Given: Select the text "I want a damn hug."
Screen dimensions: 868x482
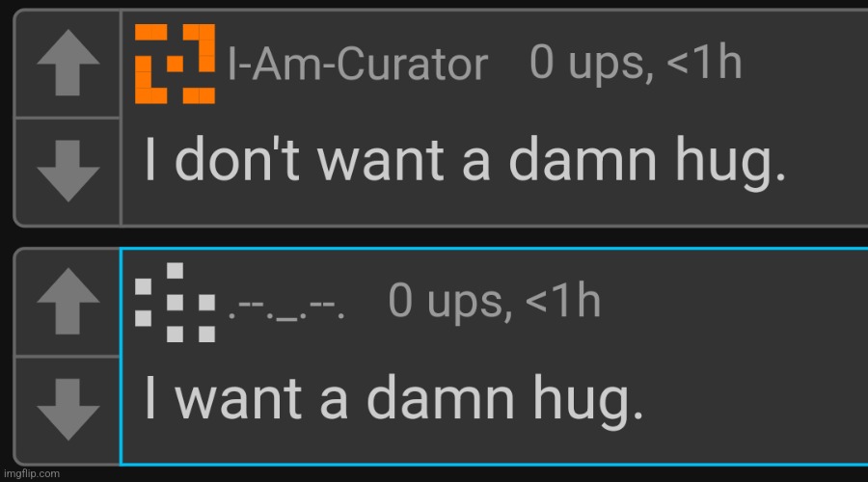Looking at the screenshot, I should click(x=394, y=400).
